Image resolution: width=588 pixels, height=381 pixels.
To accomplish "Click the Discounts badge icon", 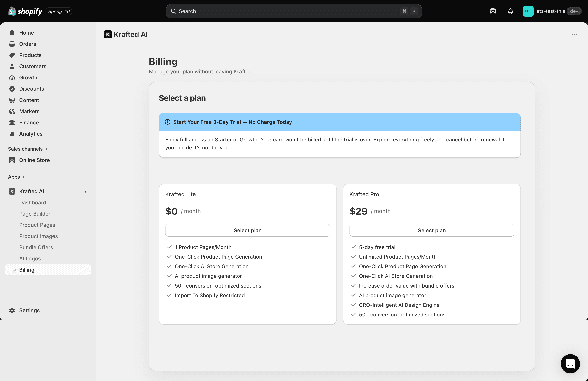I will pyautogui.click(x=12, y=89).
